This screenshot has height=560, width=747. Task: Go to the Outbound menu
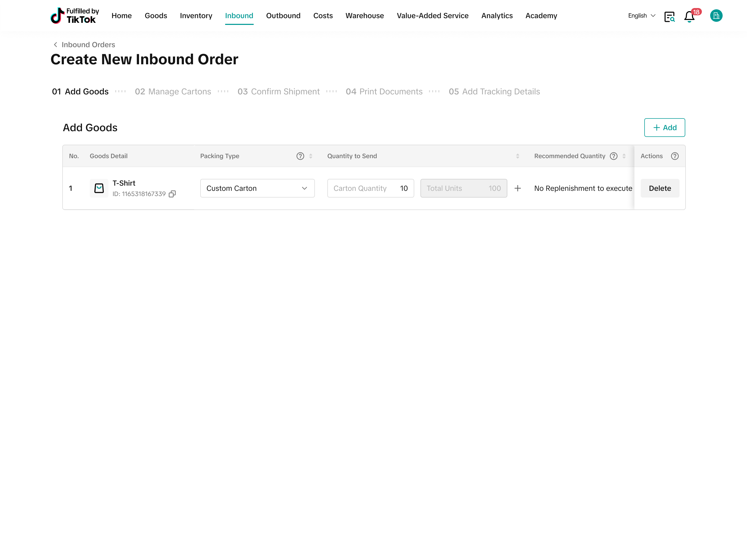[283, 16]
